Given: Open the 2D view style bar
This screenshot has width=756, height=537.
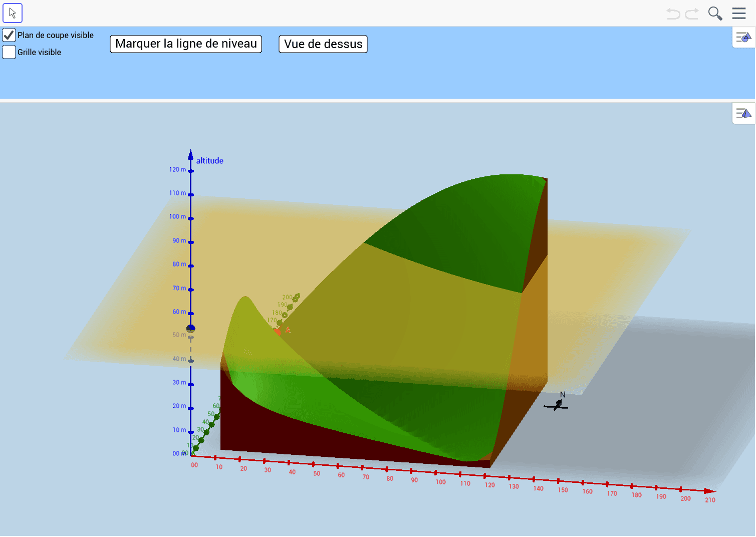Looking at the screenshot, I should coord(743,37).
